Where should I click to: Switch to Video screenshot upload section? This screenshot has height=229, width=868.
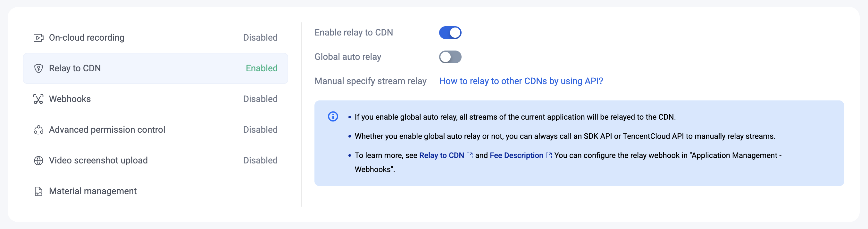coord(98,161)
